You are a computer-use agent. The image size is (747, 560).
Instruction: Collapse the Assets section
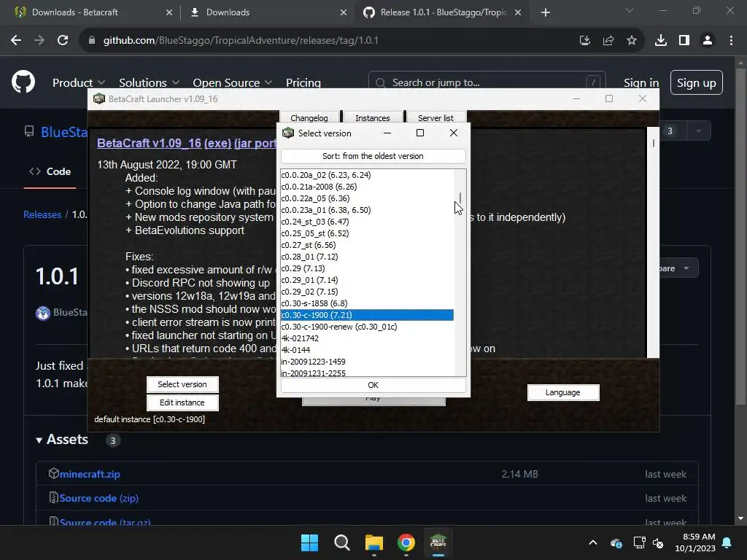point(62,440)
